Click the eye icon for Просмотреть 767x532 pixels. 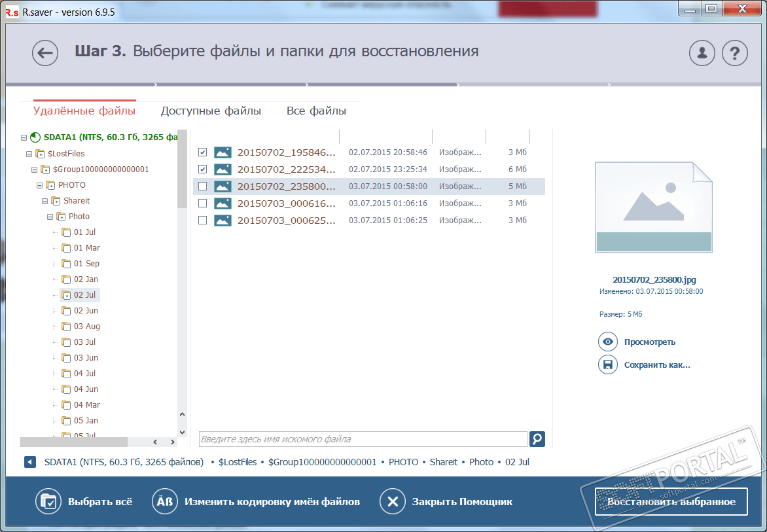point(607,342)
